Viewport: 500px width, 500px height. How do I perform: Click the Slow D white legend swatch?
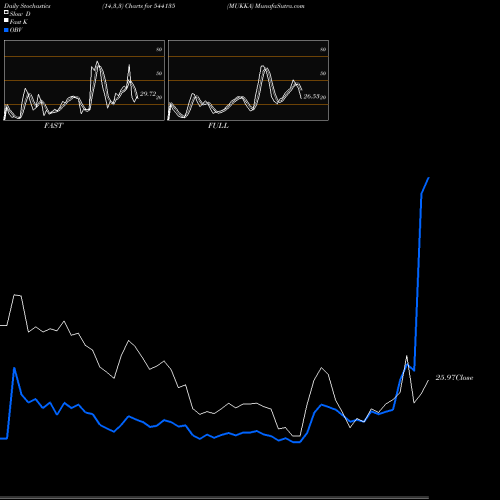coord(6,12)
